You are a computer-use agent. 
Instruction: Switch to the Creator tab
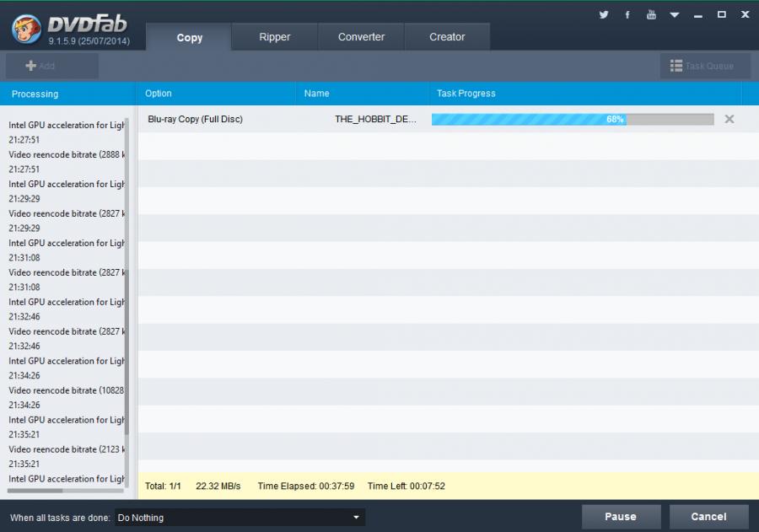click(447, 37)
